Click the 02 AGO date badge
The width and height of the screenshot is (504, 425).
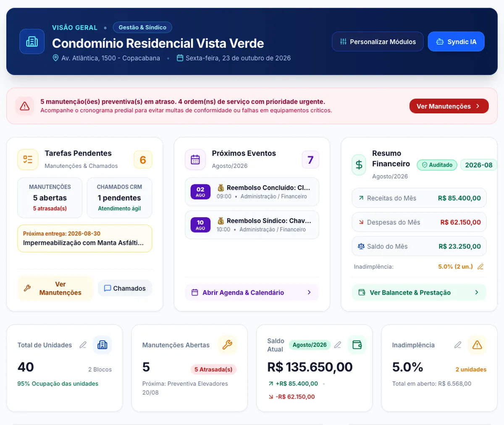(200, 192)
